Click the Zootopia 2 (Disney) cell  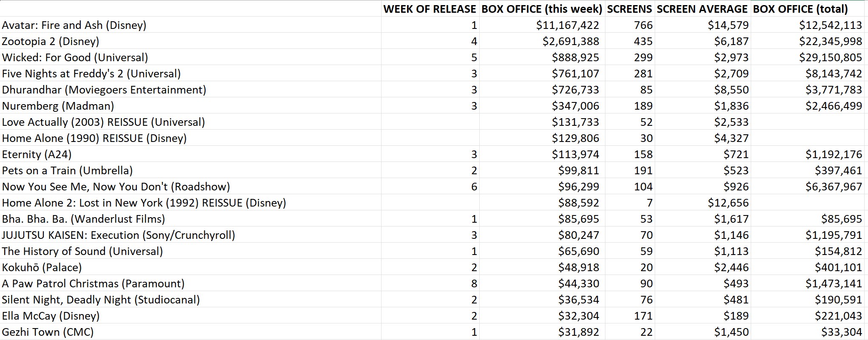pos(51,41)
